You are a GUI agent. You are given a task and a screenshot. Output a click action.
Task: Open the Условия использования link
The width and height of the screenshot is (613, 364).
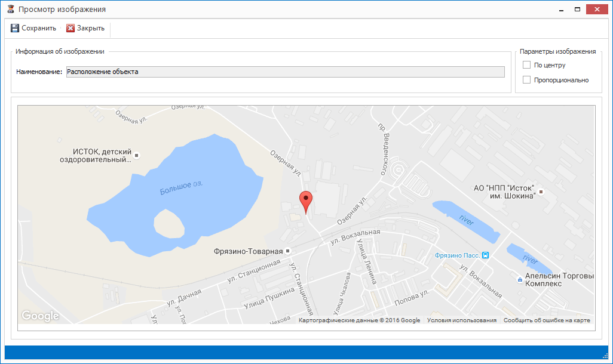pos(462,320)
